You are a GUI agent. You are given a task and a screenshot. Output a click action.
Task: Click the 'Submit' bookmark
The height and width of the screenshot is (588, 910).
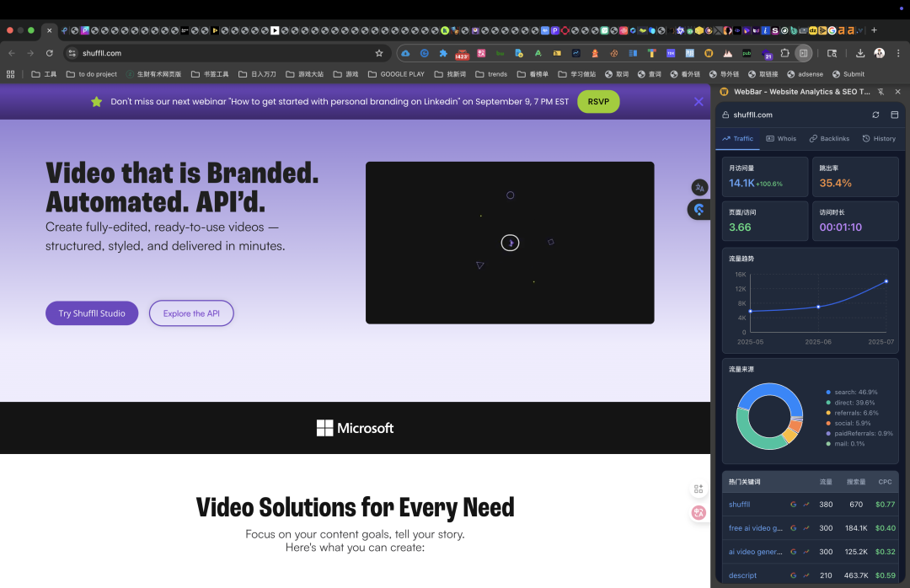[848, 74]
